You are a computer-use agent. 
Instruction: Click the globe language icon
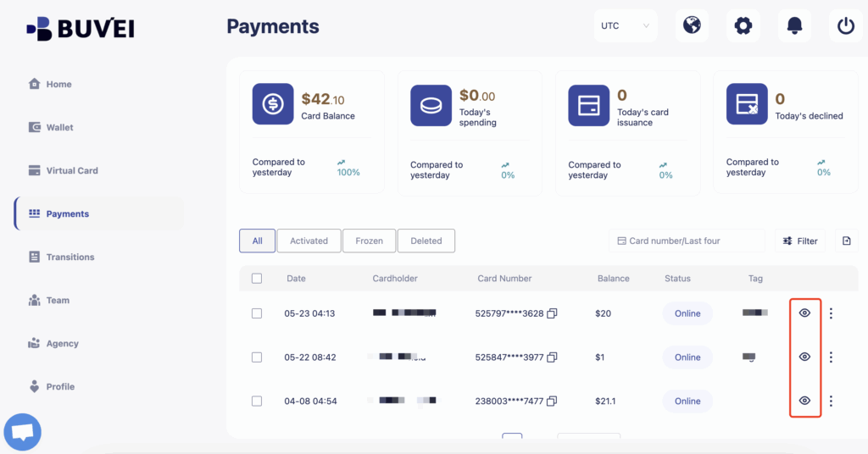(692, 25)
